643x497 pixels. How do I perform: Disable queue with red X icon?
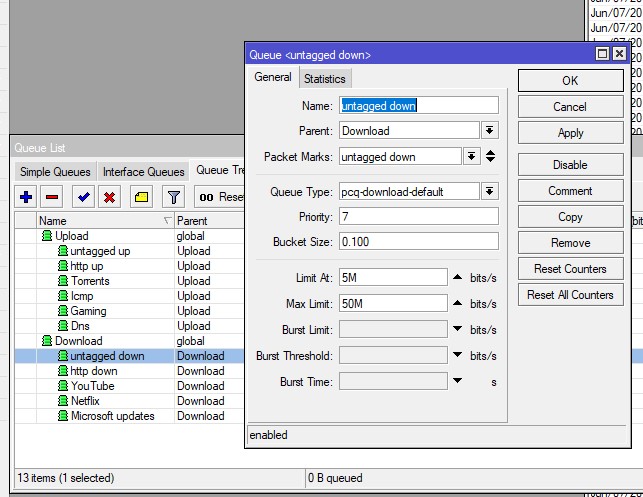tap(109, 197)
